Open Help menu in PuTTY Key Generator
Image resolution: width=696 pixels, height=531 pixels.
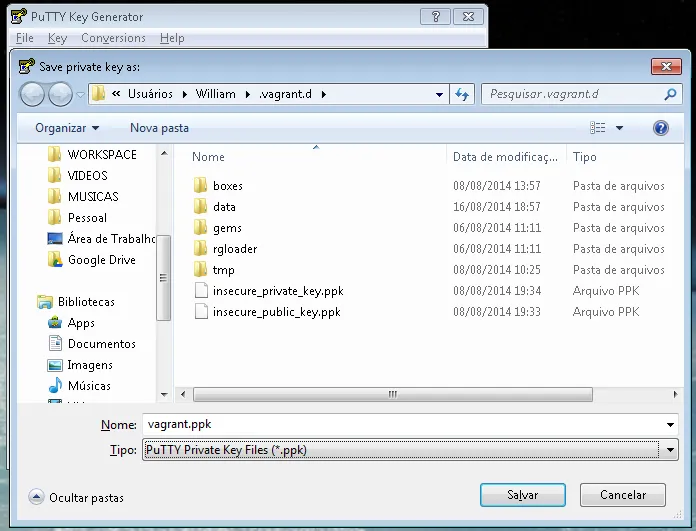(x=172, y=38)
